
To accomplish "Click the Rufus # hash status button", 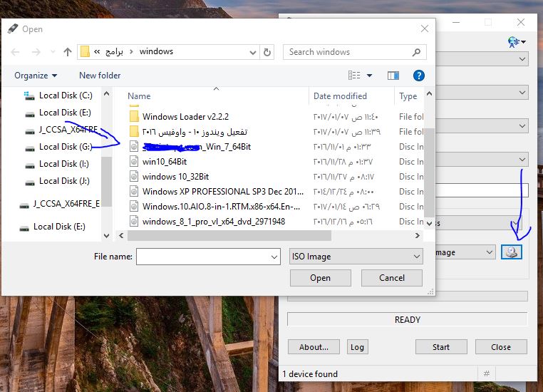I will pos(487,373).
